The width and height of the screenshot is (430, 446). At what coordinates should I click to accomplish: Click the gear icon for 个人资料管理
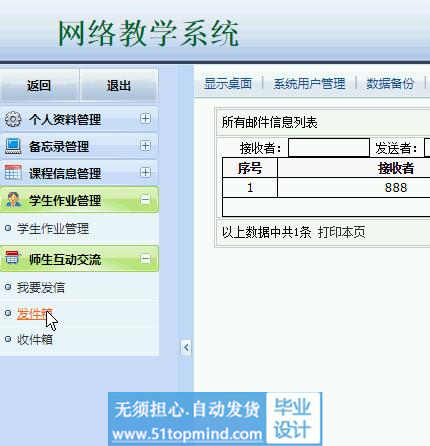click(13, 119)
